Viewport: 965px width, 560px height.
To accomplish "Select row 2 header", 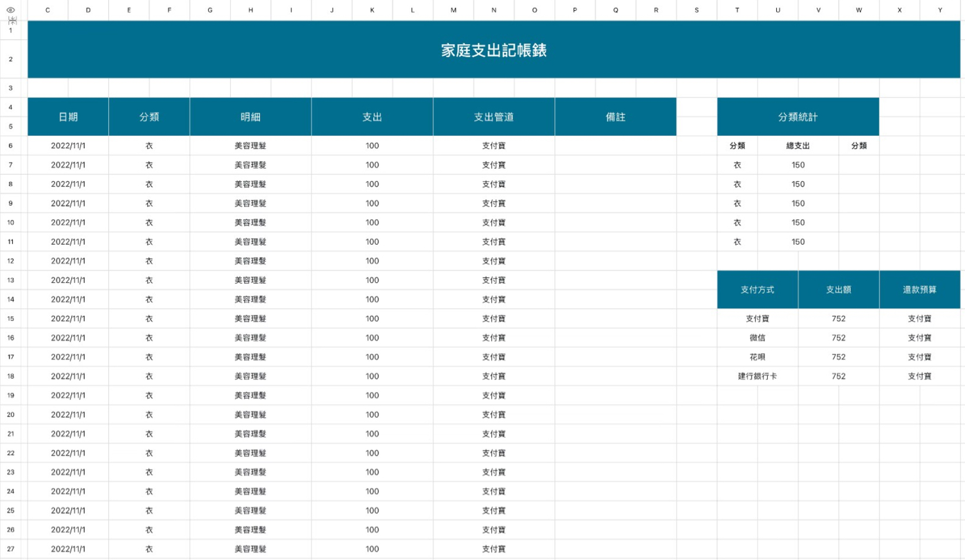I will [x=11, y=59].
